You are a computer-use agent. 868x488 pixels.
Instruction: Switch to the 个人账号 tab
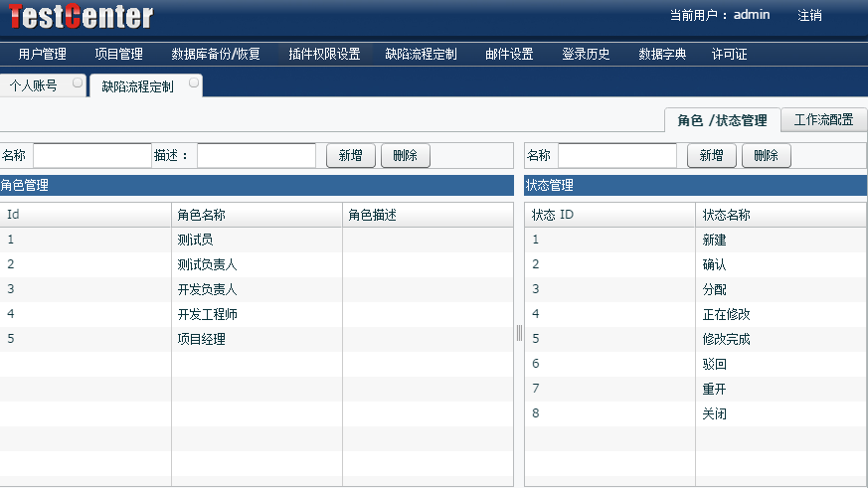click(x=34, y=86)
